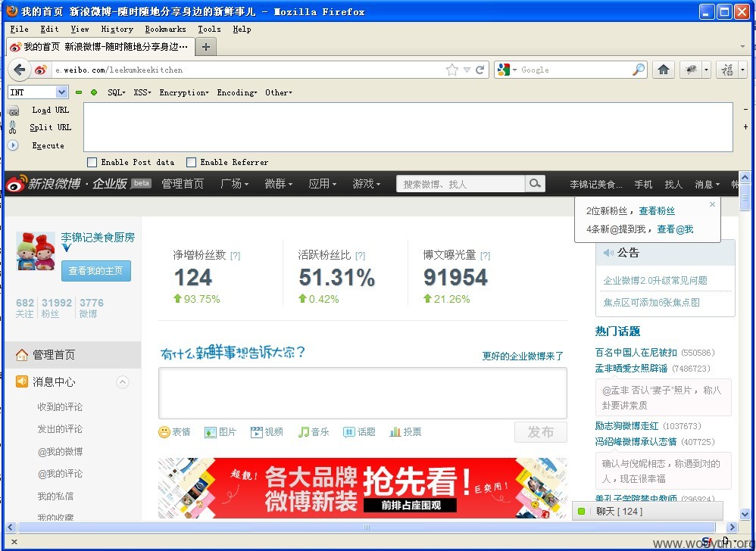Open the 查看粉丝 link

pyautogui.click(x=657, y=211)
